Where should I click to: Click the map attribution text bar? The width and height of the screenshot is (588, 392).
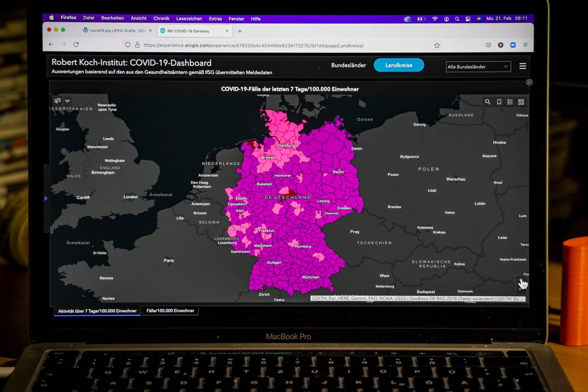(x=418, y=298)
